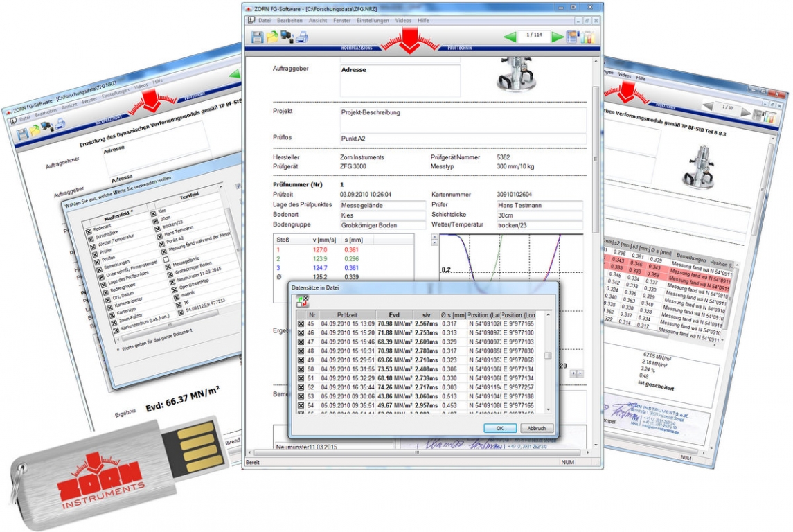
Task: Toggle the Kartentyp checkbox in left window dialog
Action: pyautogui.click(x=112, y=314)
